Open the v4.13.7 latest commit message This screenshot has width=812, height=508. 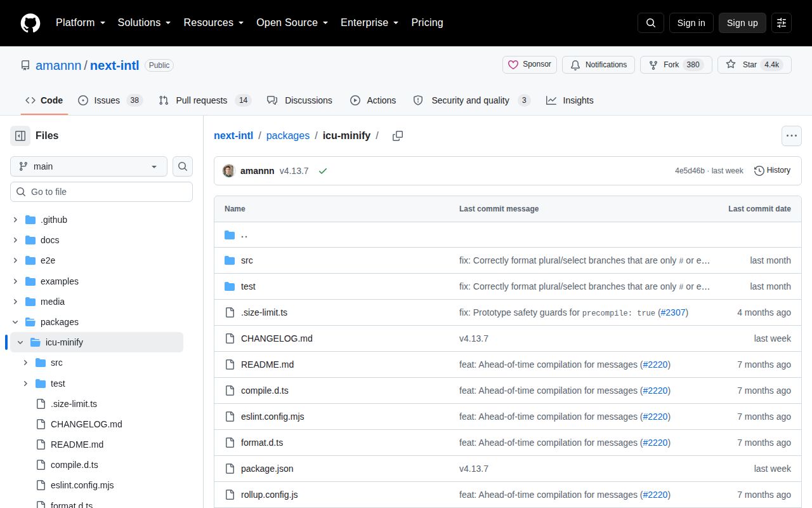(294, 171)
